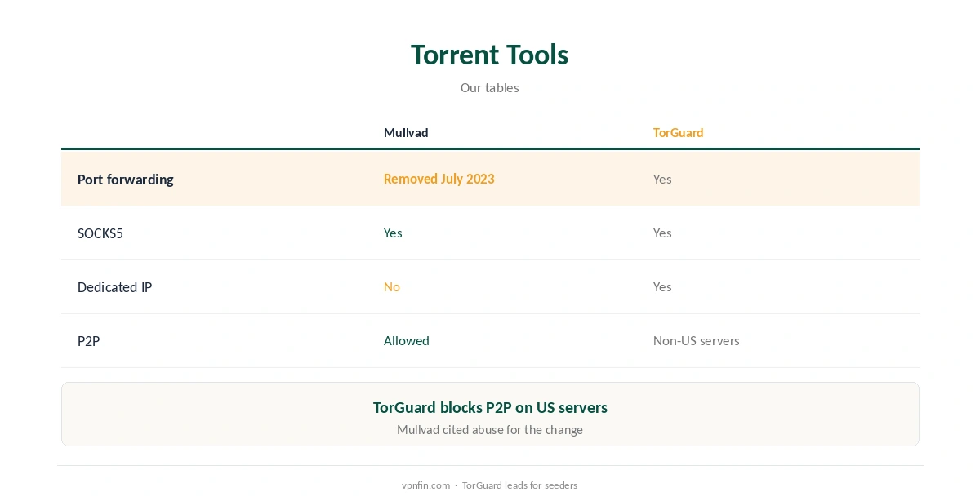This screenshot has width=980, height=501.
Task: Click the 'Non-US servers' cell
Action: [x=697, y=340]
